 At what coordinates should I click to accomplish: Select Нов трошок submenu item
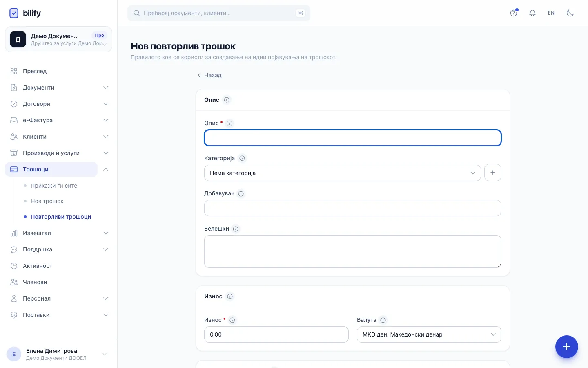click(x=47, y=201)
